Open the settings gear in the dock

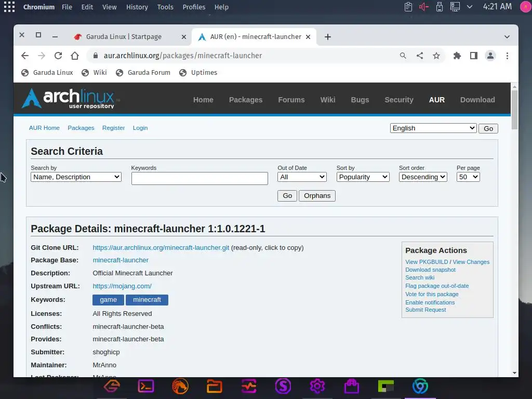coord(317,386)
